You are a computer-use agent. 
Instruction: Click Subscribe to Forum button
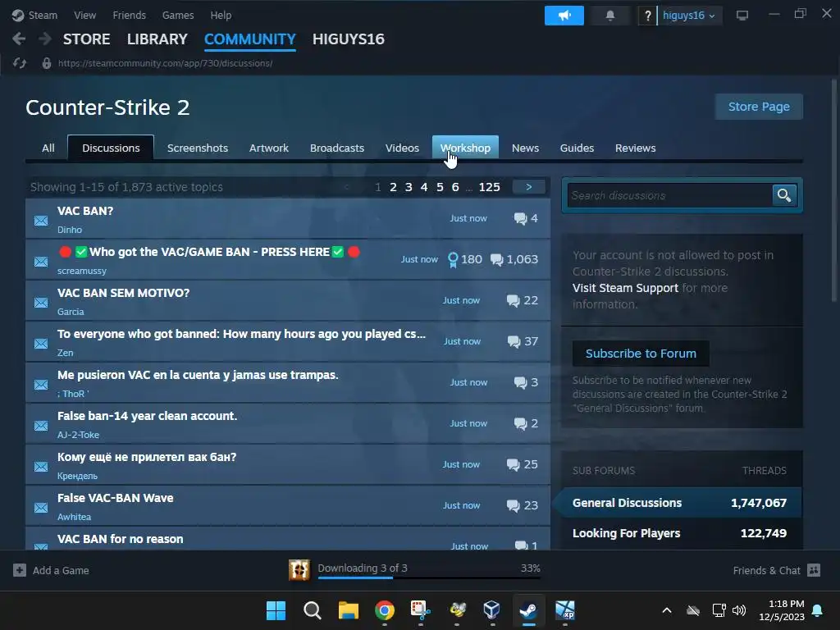click(641, 354)
